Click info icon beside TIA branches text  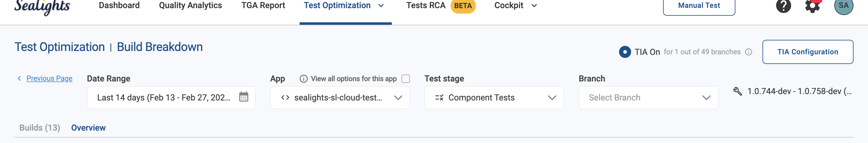[x=748, y=52]
